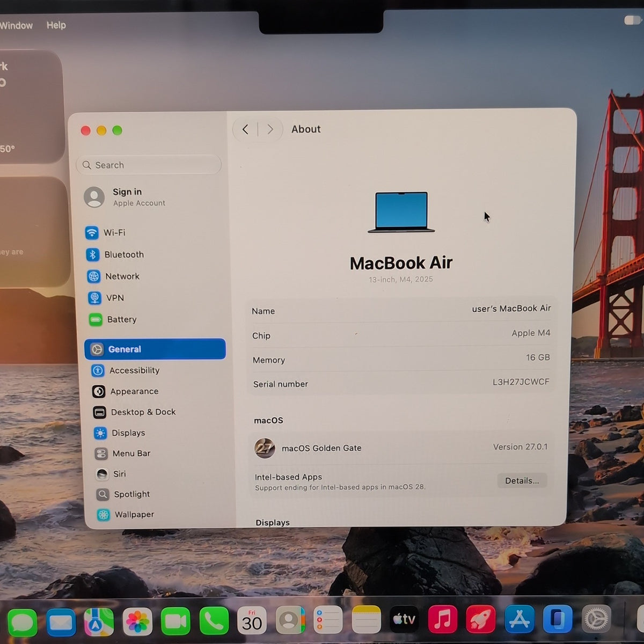Screen dimensions: 644x644
Task: Click the System Settings gear in Dock
Action: (x=596, y=619)
